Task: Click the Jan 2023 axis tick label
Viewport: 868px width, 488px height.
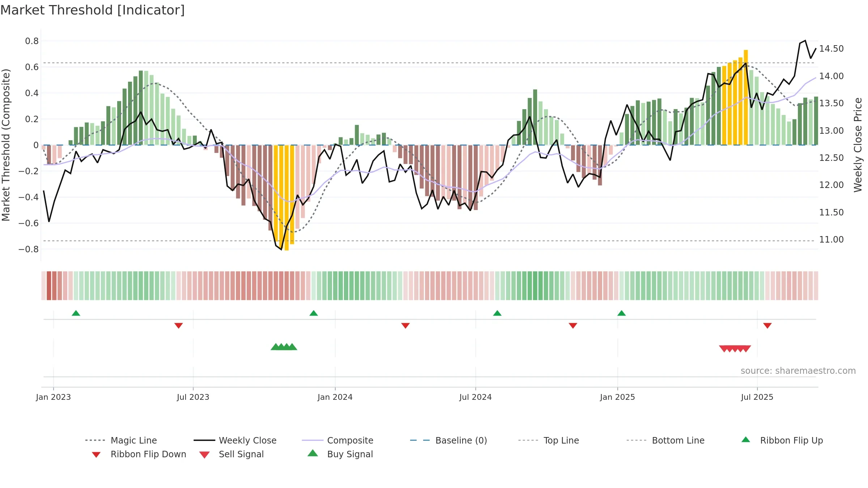Action: click(54, 397)
